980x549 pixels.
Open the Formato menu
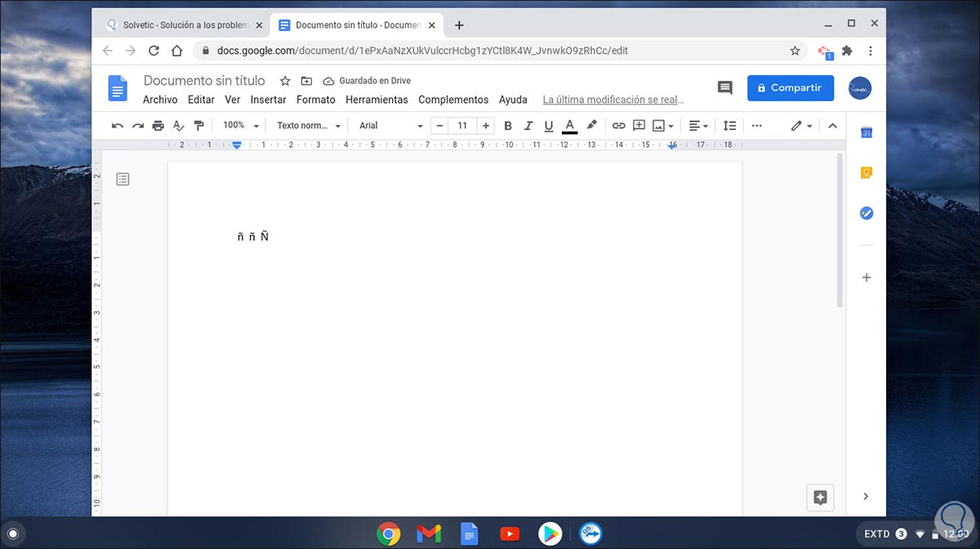316,100
